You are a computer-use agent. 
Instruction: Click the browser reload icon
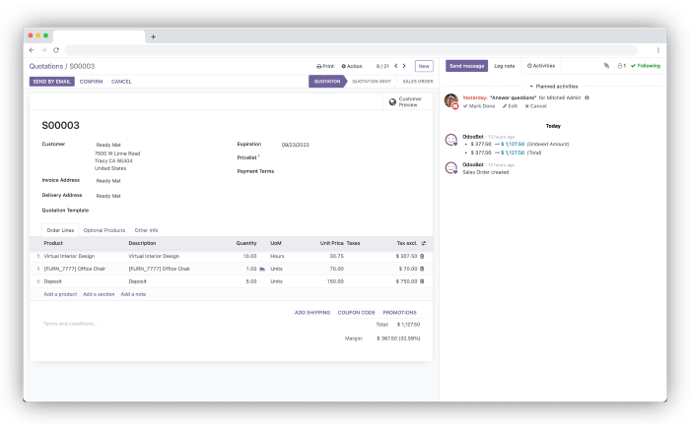(x=55, y=50)
